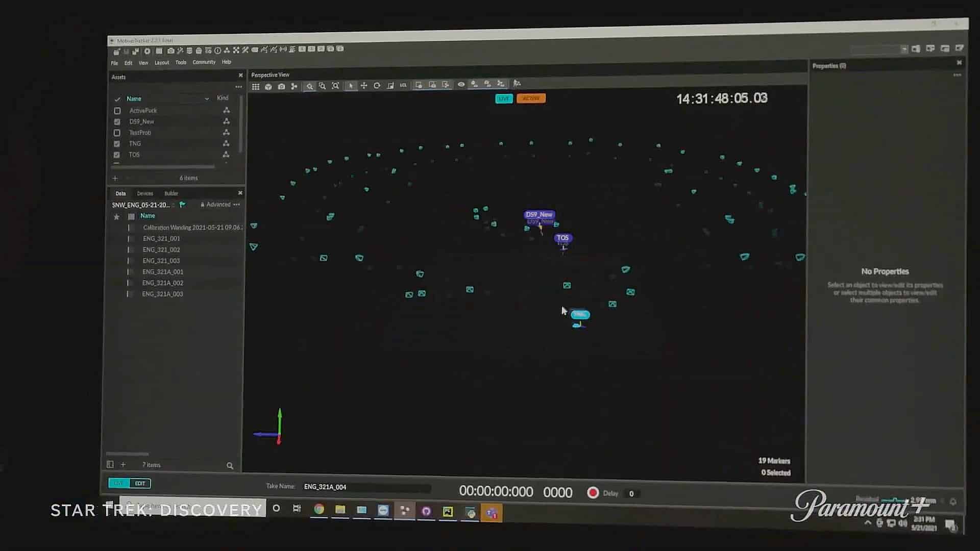The image size is (980, 551).
Task: Click the search magnifier in the Data panel
Action: pos(229,465)
